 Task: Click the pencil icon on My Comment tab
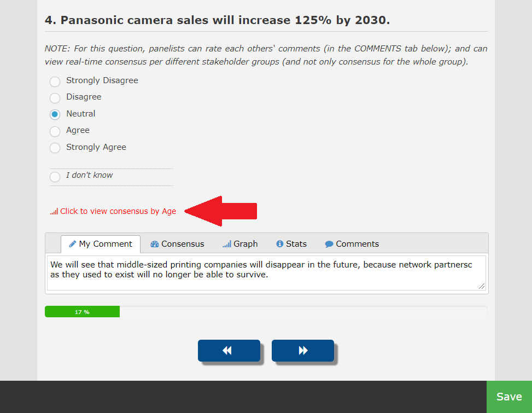72,244
